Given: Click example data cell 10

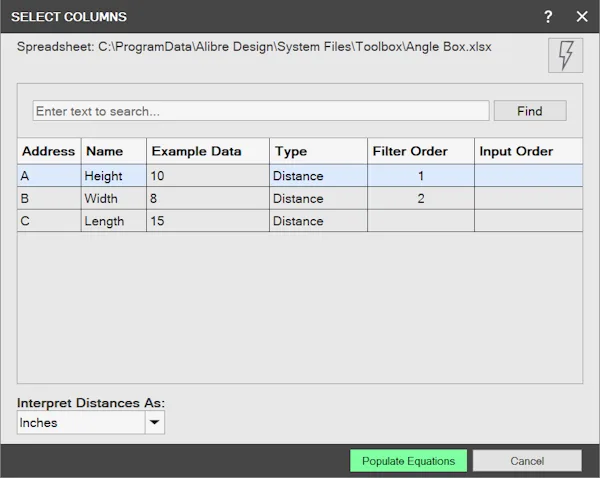Looking at the screenshot, I should 208,176.
